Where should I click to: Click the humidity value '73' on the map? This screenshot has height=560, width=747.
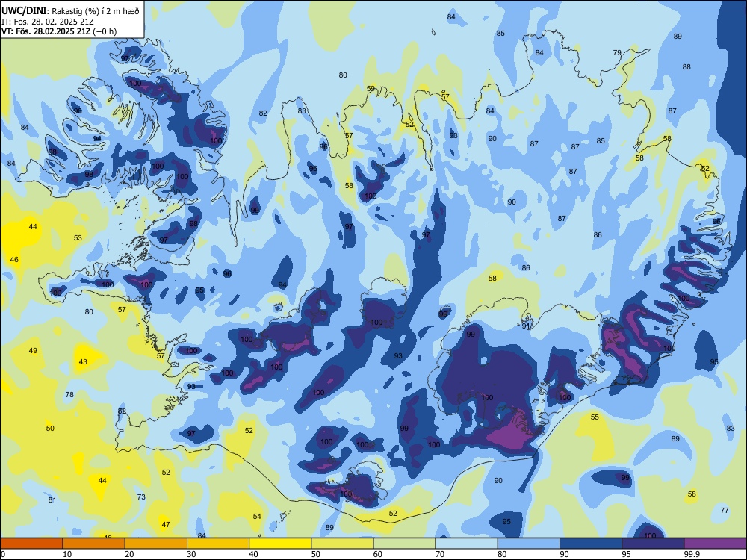[x=141, y=497]
